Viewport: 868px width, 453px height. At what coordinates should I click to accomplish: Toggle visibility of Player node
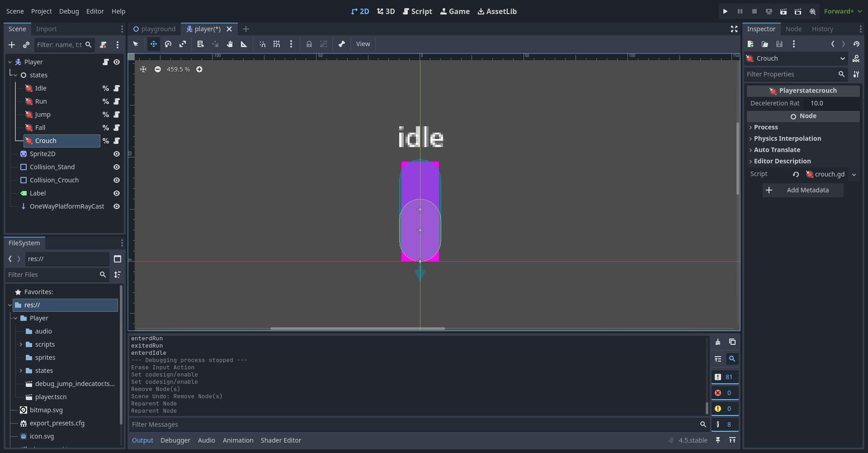[117, 62]
